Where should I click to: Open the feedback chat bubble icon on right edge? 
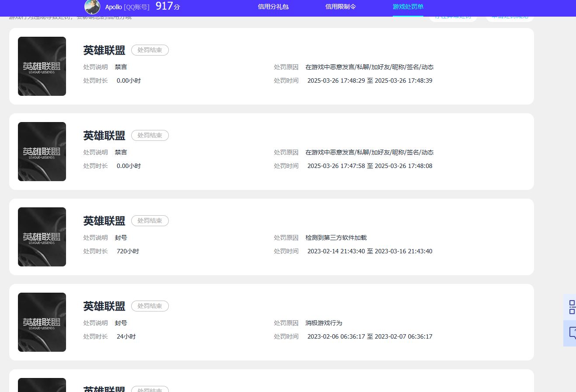(571, 333)
